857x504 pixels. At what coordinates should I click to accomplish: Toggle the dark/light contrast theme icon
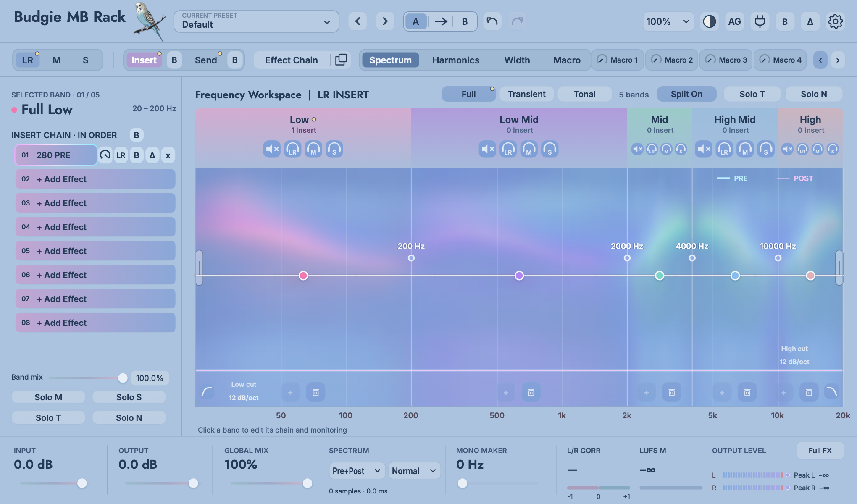tap(709, 21)
